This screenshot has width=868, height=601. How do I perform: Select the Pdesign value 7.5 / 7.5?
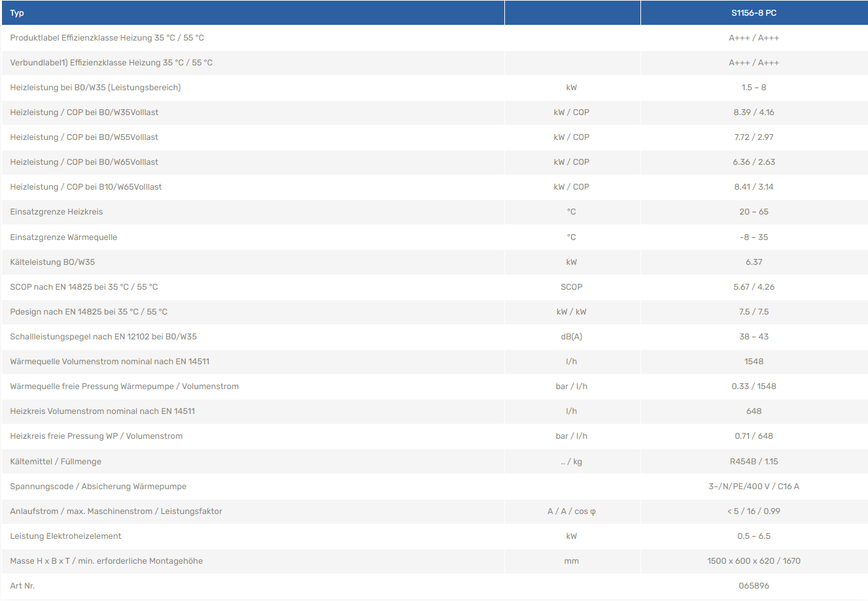[x=754, y=312]
